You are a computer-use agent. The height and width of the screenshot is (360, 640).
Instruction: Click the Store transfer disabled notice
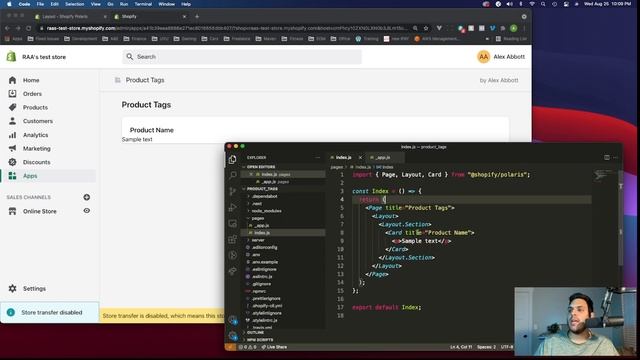[x=49, y=312]
